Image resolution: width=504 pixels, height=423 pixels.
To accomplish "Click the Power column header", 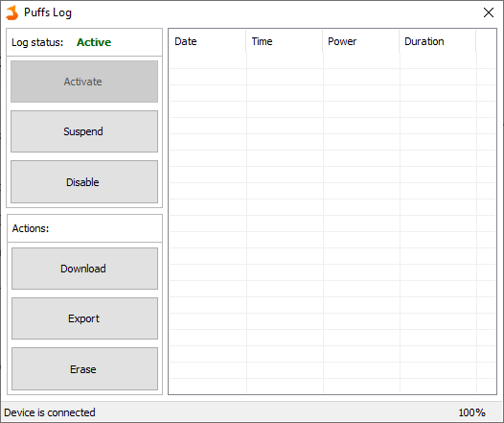I will point(361,41).
